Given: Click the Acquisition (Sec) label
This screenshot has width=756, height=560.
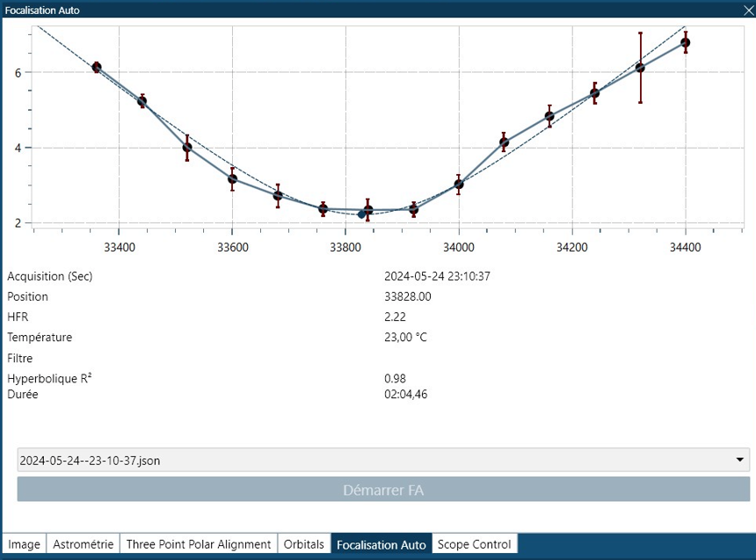Looking at the screenshot, I should pos(49,276).
